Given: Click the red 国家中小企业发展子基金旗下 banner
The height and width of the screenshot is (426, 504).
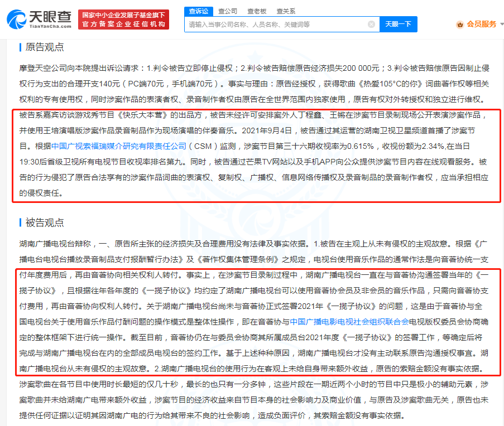Looking at the screenshot, I should coord(123,15).
